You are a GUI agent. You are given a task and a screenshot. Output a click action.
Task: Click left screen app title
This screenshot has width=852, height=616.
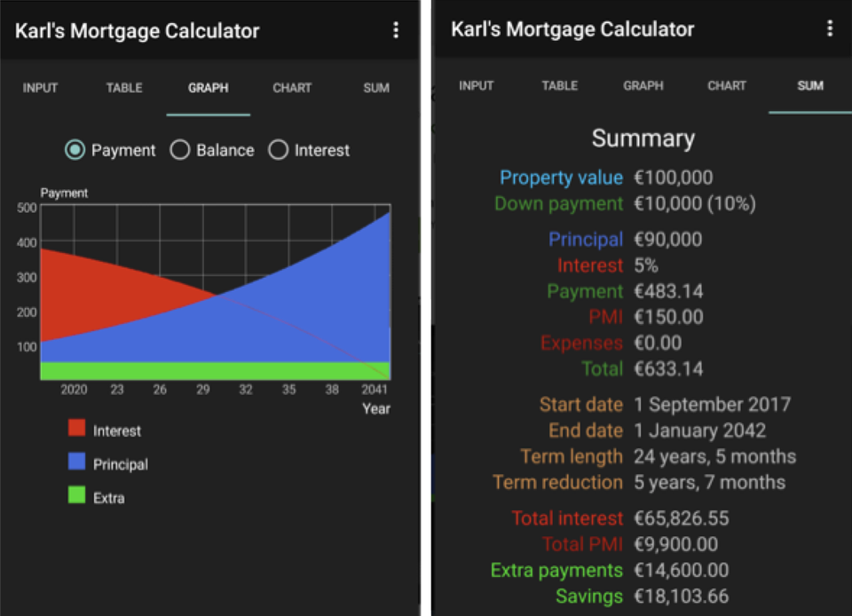[137, 31]
